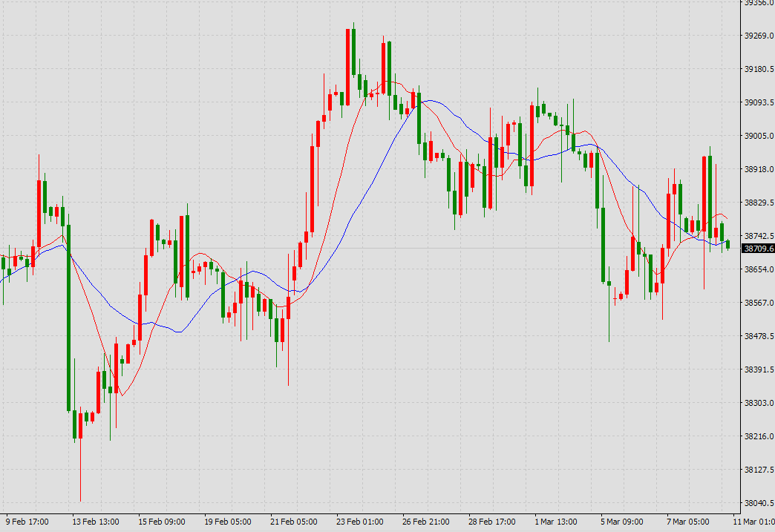Click the tallest green candle at the chart peak
Screen dimensions: 775x532
[353, 52]
